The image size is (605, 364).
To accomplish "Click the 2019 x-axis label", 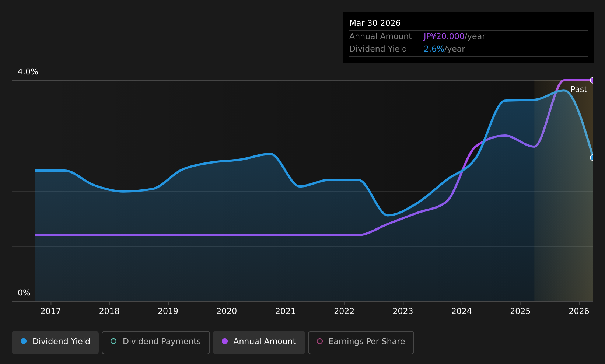I will tap(168, 311).
